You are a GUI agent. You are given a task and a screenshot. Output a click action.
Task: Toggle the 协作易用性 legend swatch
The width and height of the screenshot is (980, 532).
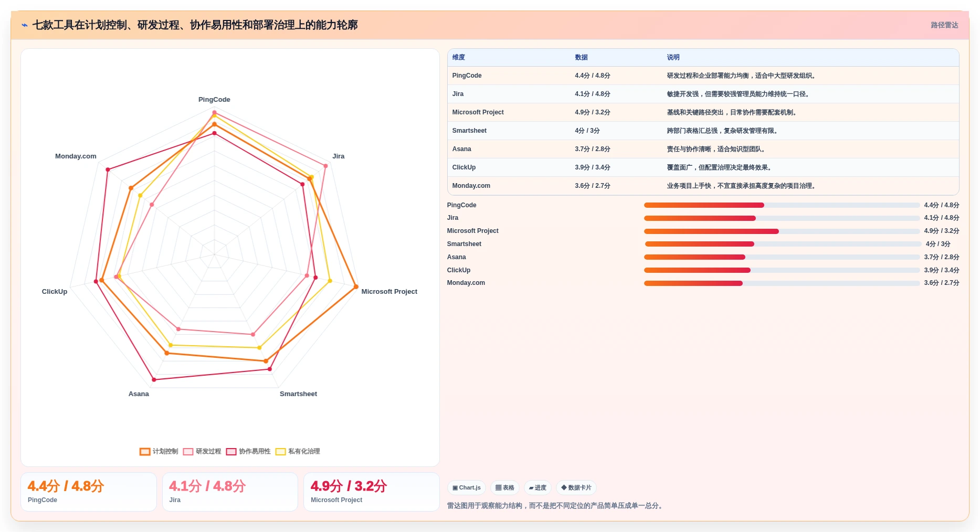(231, 452)
